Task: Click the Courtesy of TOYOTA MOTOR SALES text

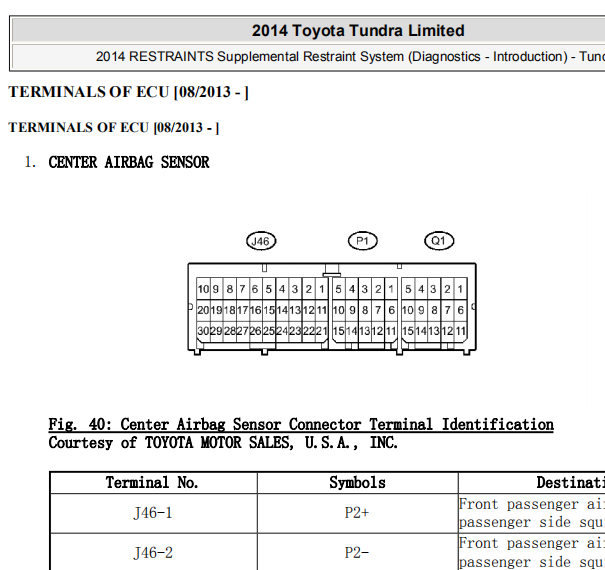Action: pyautogui.click(x=223, y=443)
